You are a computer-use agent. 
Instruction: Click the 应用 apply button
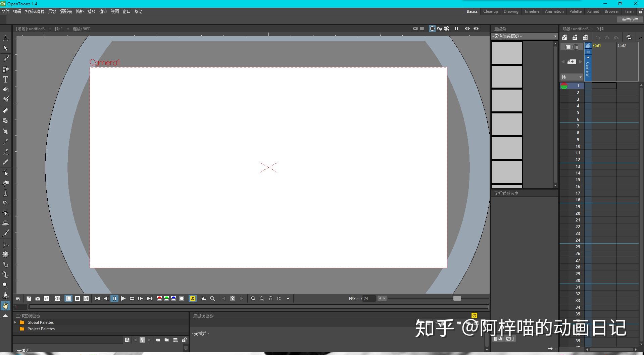(x=510, y=339)
